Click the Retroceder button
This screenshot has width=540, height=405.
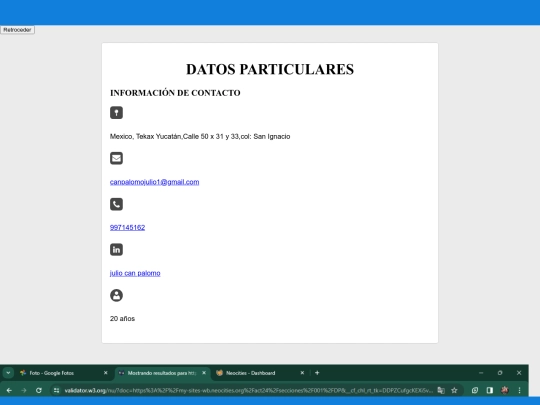17,30
